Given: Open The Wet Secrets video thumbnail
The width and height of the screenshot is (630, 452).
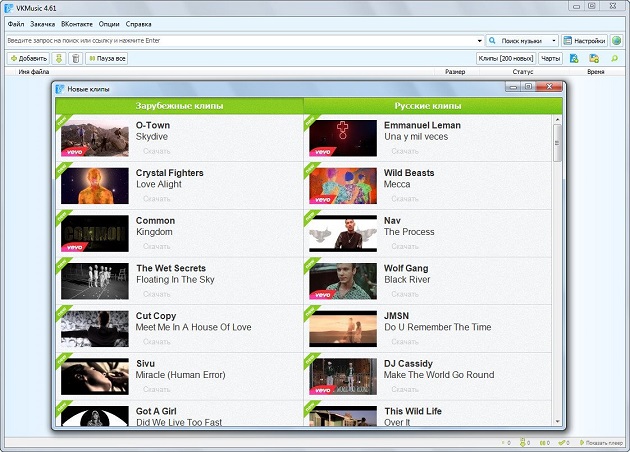Looking at the screenshot, I should pyautogui.click(x=95, y=281).
